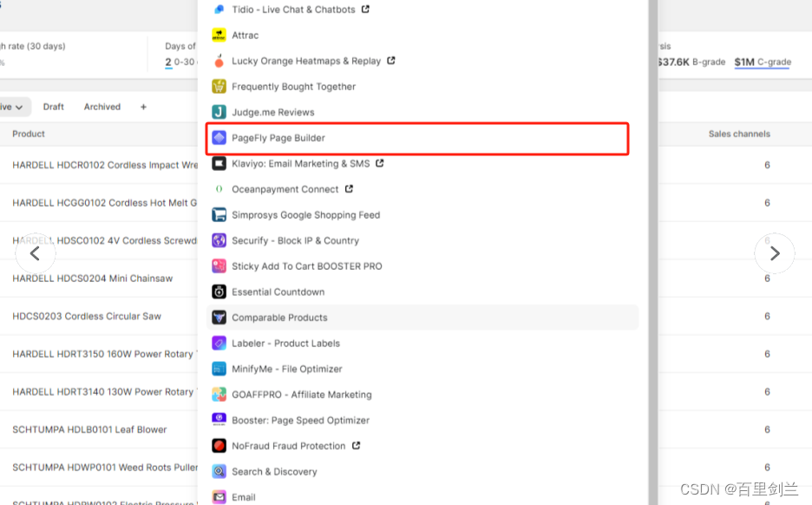812x505 pixels.
Task: Add a new view with plus button
Action: click(x=143, y=107)
